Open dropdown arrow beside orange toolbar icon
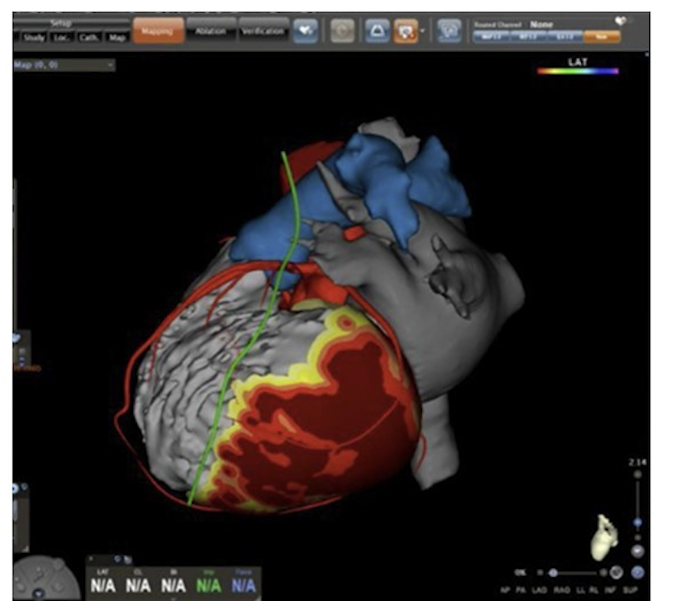This screenshot has height=601, width=690. (422, 31)
